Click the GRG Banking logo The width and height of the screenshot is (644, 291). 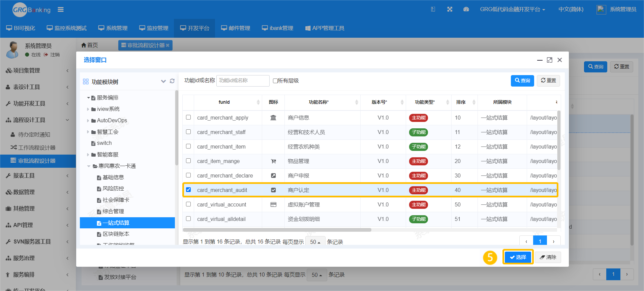pyautogui.click(x=31, y=9)
